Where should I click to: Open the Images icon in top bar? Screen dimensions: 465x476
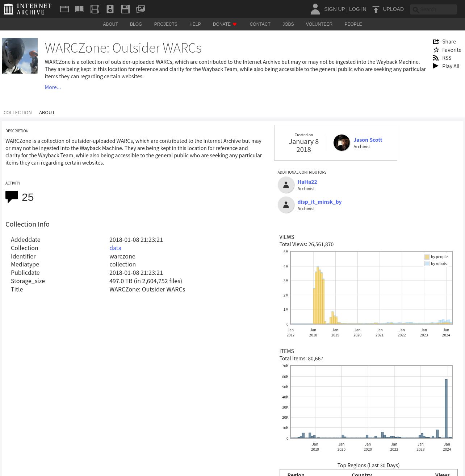coord(141,9)
